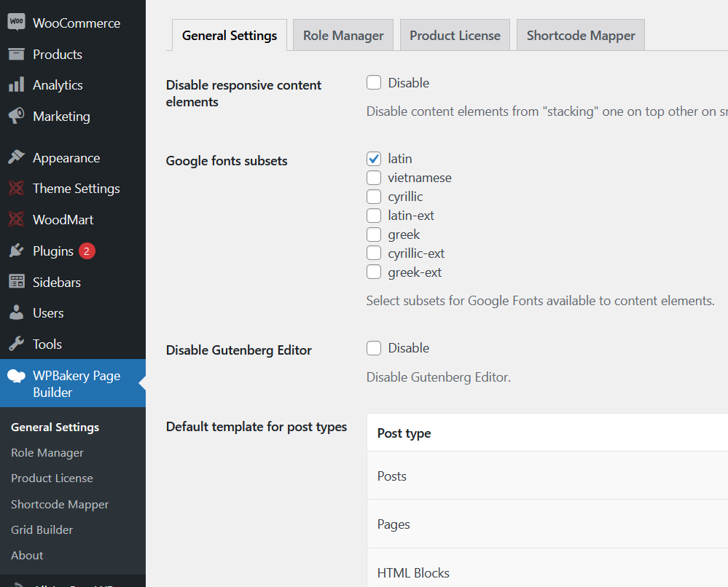Screen dimensions: 728x587
Task: Enable the greek-ext subset checkbox
Action: [x=374, y=272]
